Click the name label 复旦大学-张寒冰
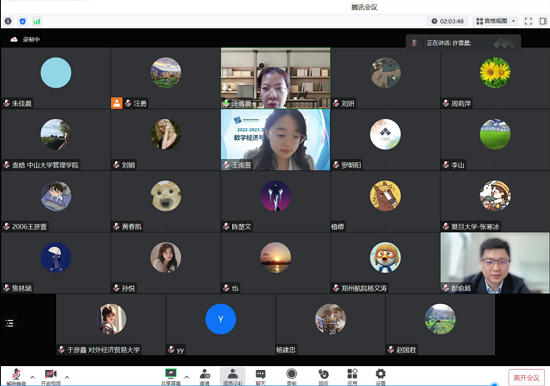This screenshot has width=550, height=386. tap(475, 226)
